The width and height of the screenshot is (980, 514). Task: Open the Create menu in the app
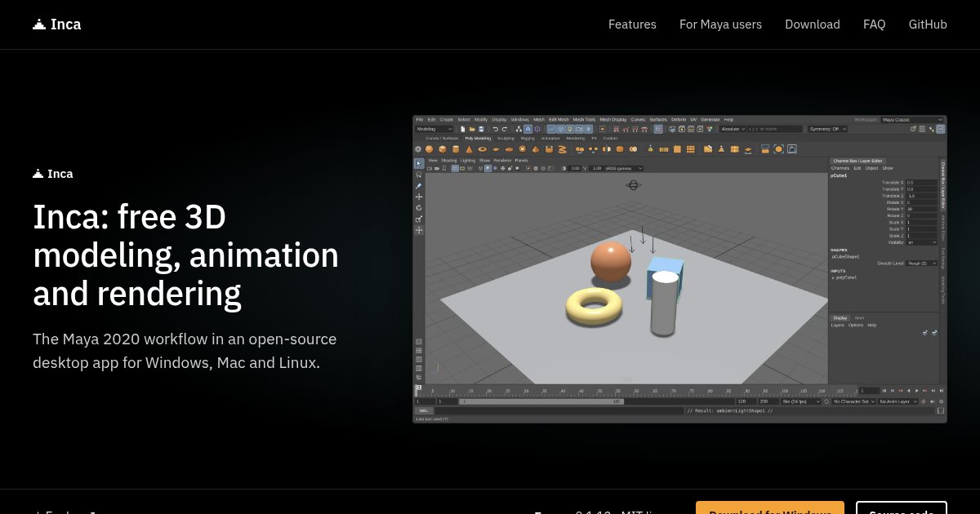447,120
